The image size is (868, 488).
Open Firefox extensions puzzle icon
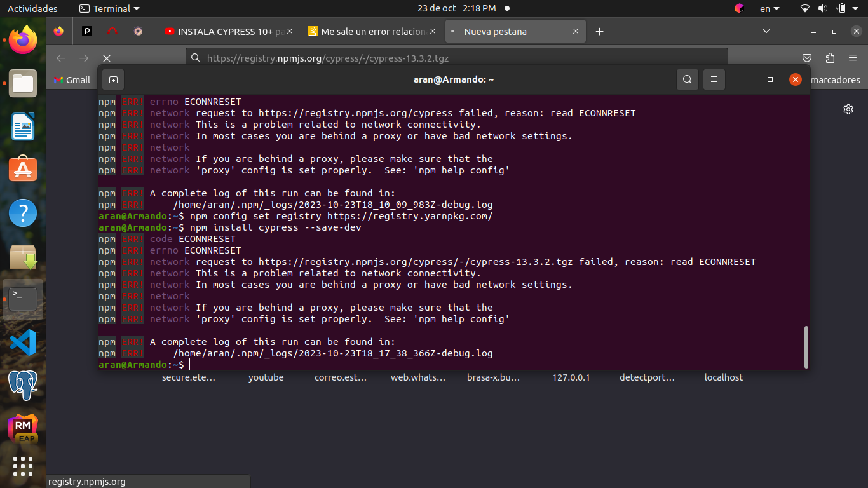830,58
